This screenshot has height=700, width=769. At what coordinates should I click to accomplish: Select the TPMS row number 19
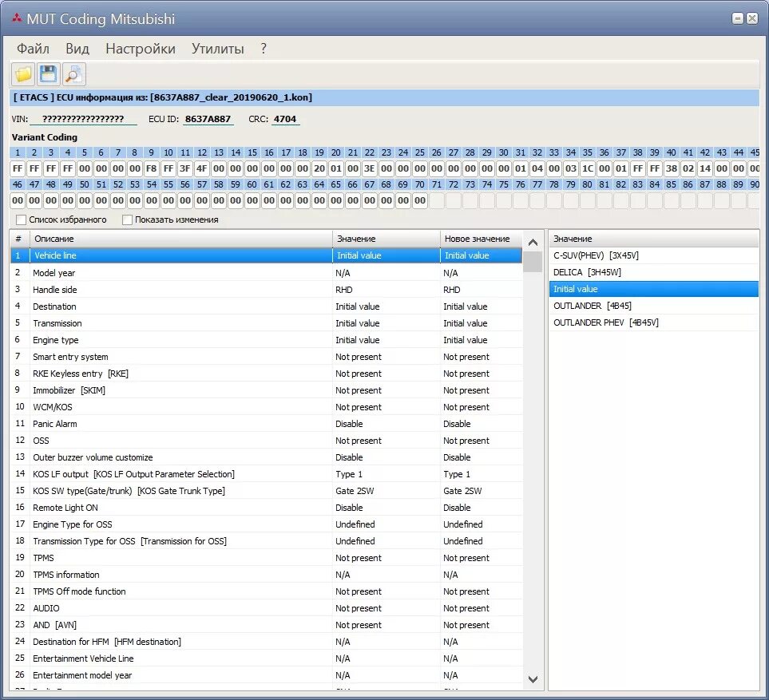tap(266, 558)
